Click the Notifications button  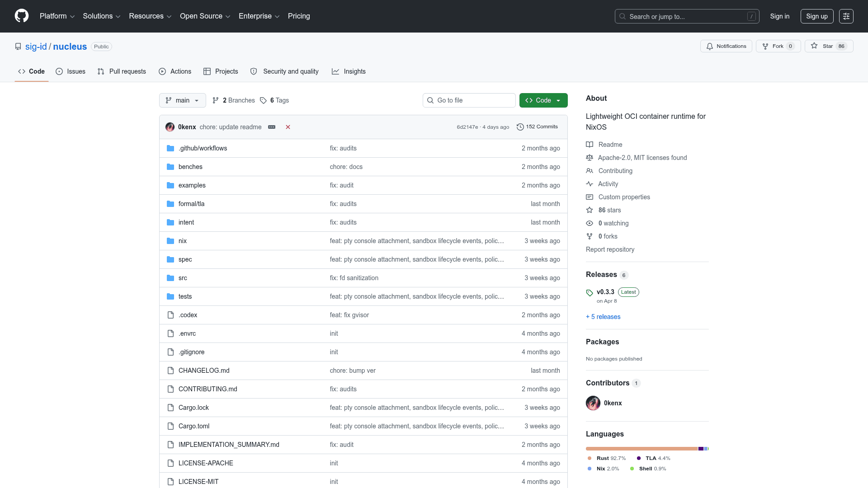click(726, 46)
